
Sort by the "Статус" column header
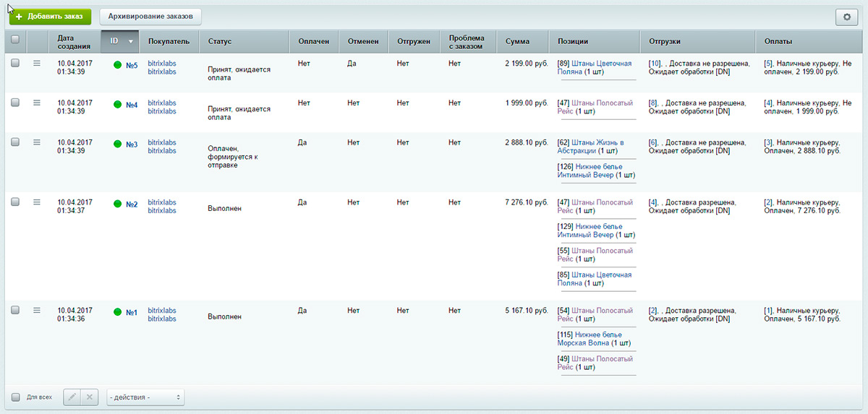pyautogui.click(x=220, y=41)
